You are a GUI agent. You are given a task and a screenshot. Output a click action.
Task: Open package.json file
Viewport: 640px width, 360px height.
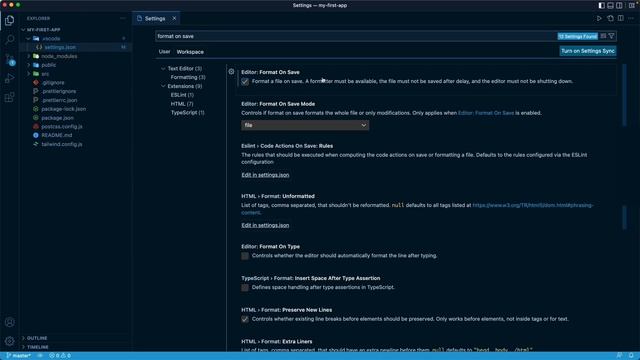57,118
